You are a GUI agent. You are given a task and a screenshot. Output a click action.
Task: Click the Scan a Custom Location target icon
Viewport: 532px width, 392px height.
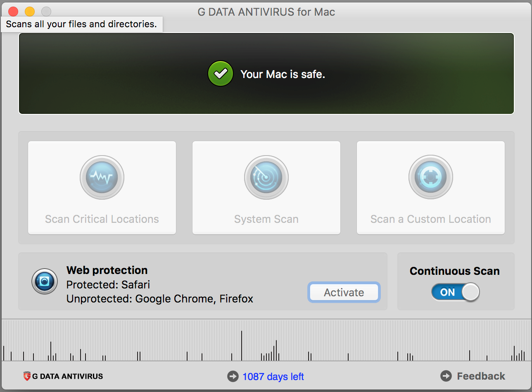431,178
